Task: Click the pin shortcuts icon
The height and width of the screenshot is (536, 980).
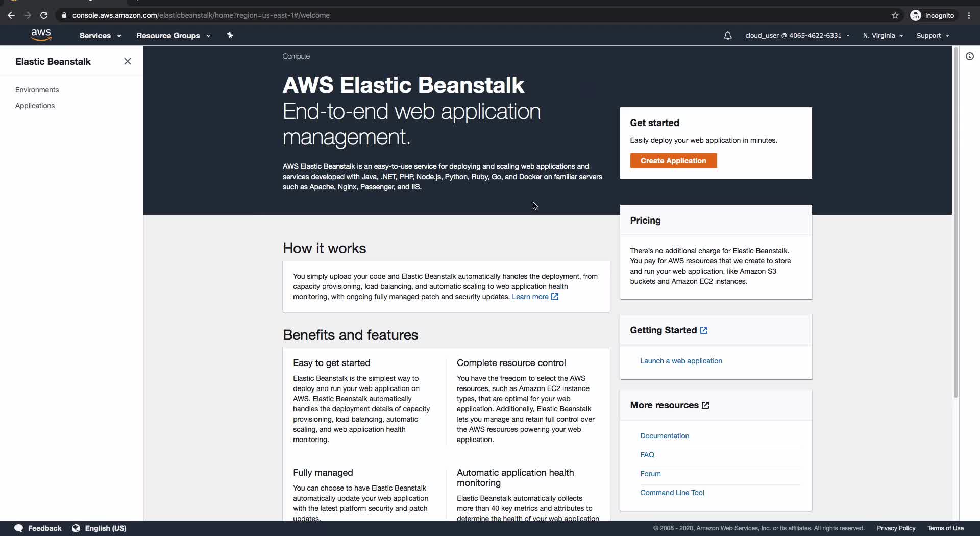Action: 230,35
